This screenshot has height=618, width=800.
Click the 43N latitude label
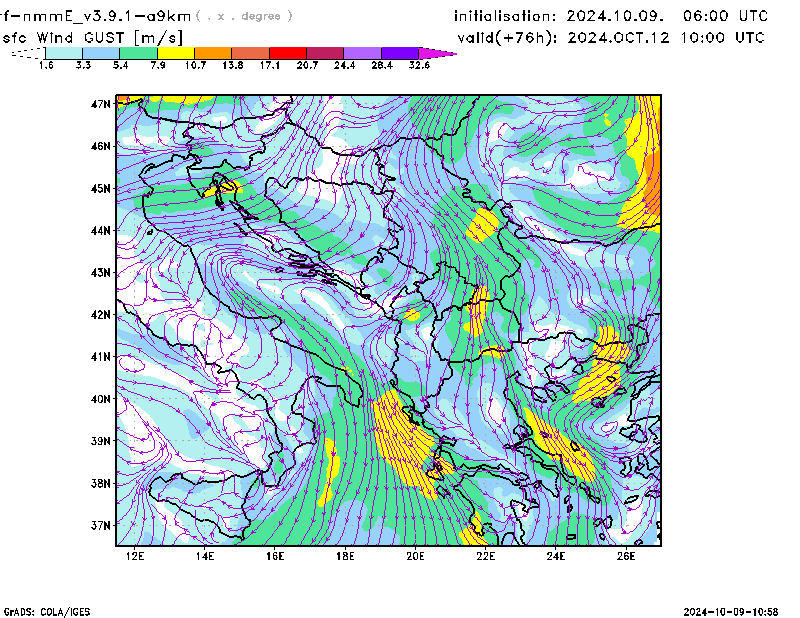101,273
